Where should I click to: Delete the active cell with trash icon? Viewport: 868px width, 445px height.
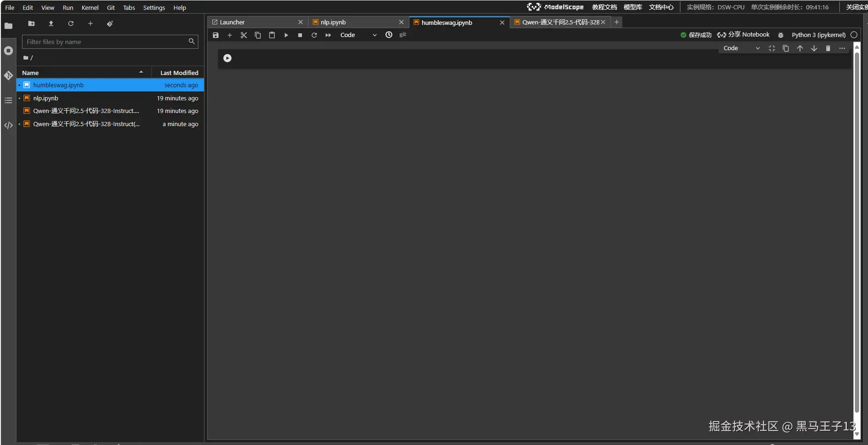(x=828, y=48)
